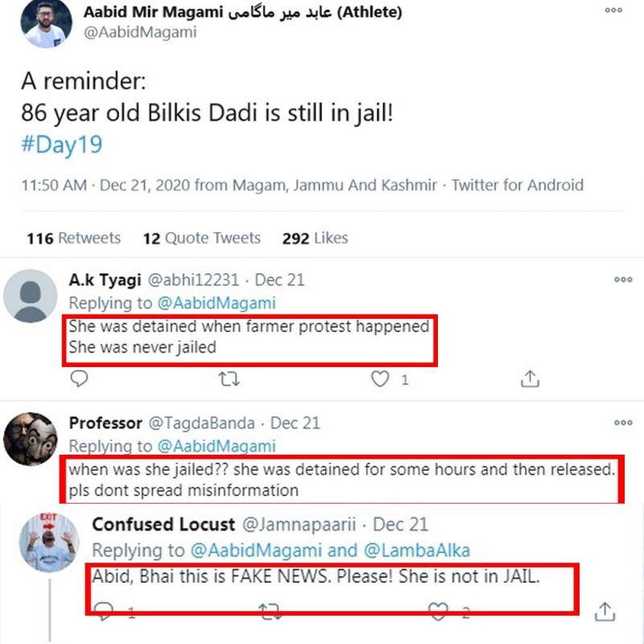View the 116 Retweets list
The width and height of the screenshot is (644, 644).
click(x=73, y=238)
